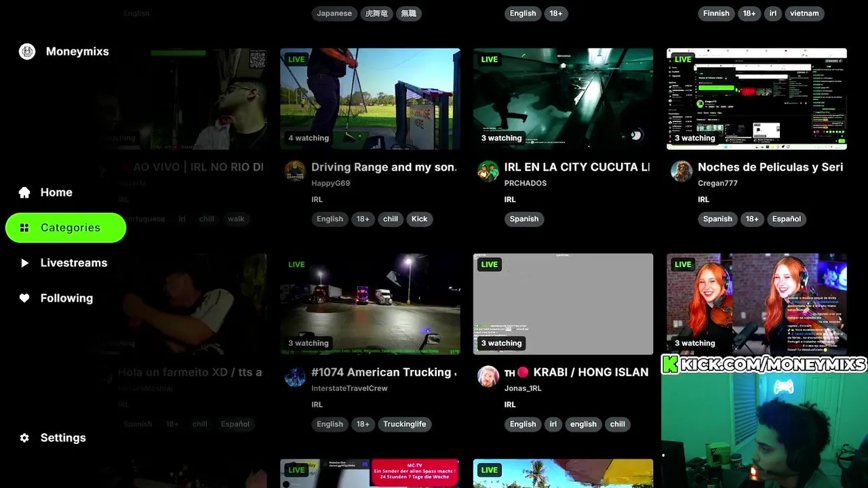
Task: Click the Cregan777 username
Action: (x=717, y=183)
